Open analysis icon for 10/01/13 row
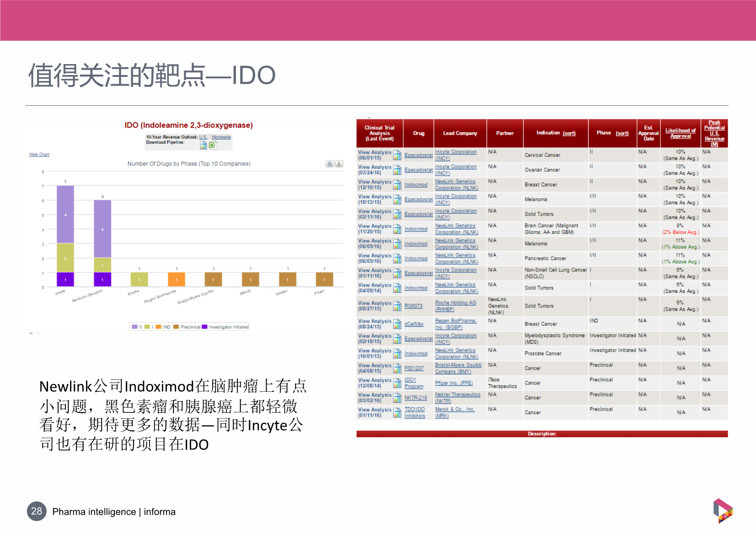756x535 pixels. tap(397, 353)
